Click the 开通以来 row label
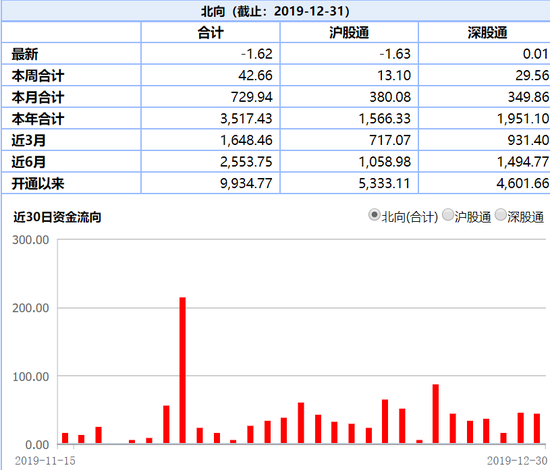550x470 pixels. pyautogui.click(x=38, y=183)
